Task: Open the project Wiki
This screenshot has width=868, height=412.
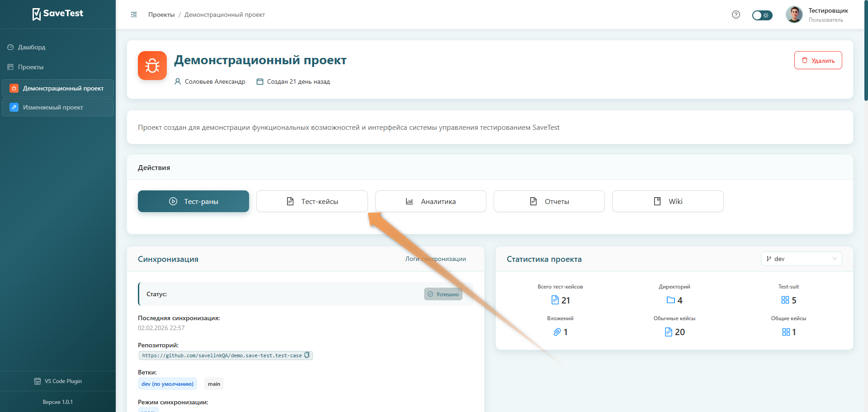Action: point(667,201)
